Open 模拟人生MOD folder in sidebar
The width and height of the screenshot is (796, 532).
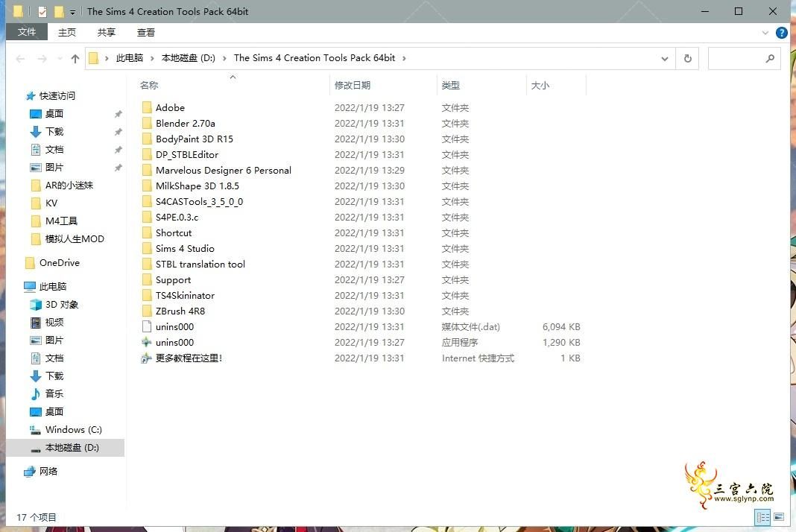(x=75, y=238)
